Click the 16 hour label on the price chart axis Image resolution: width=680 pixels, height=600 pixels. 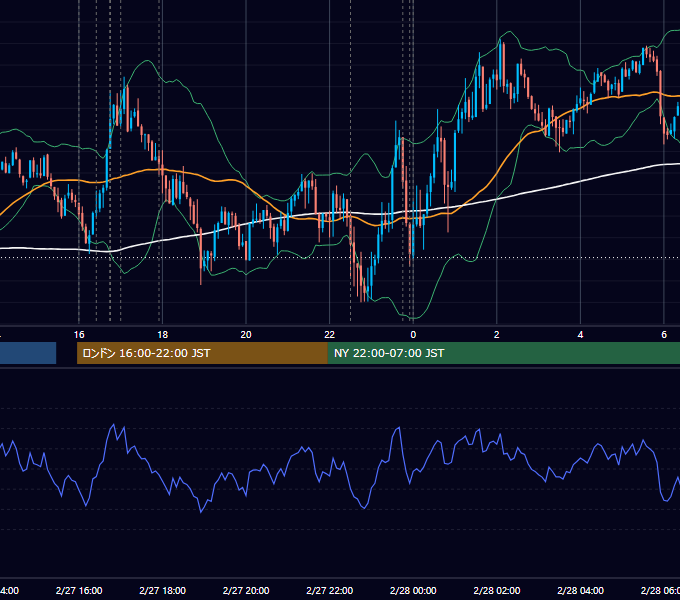[x=79, y=335]
